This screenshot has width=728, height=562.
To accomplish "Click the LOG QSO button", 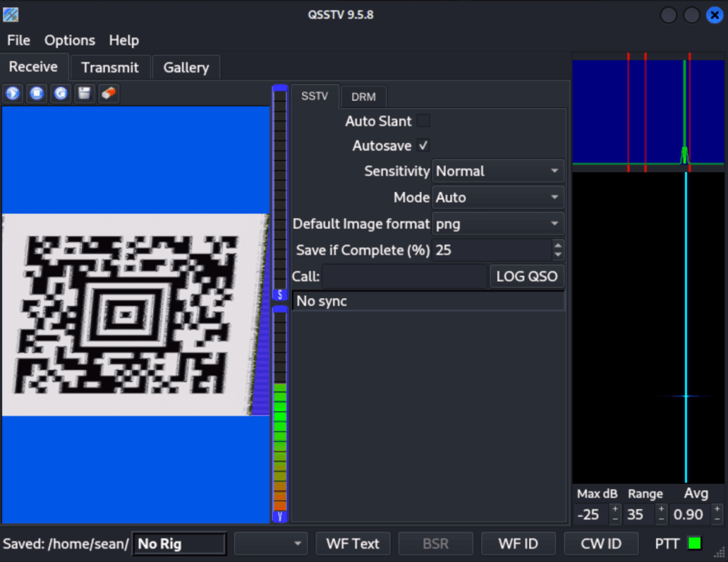I will (527, 276).
